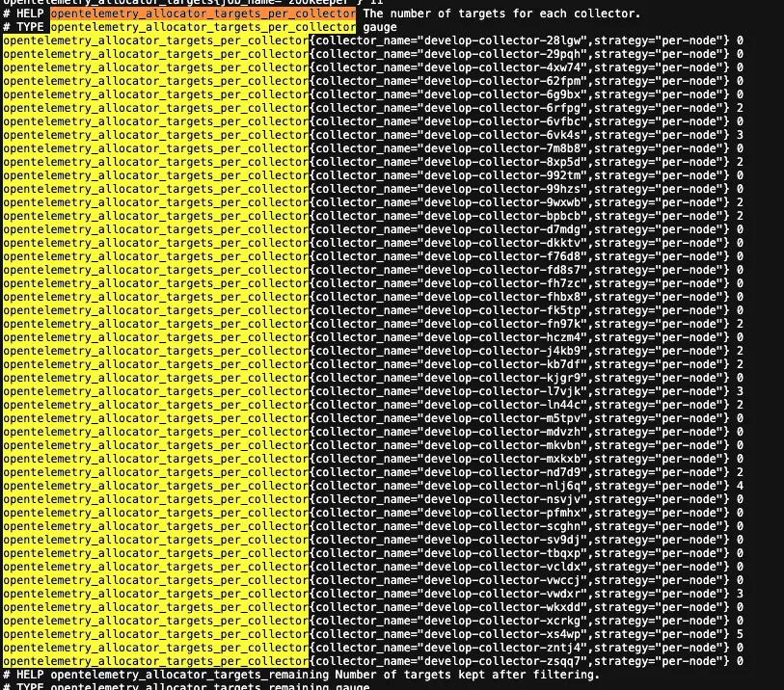
Task: Click the metric row for develop-collector-28lgw
Action: tap(373, 40)
